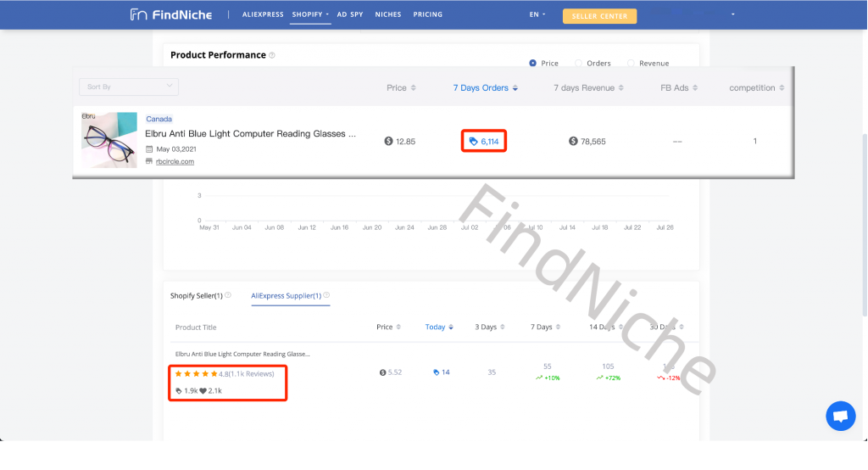Click the dollar icon next to 12.85
This screenshot has height=470, width=868.
click(x=388, y=142)
